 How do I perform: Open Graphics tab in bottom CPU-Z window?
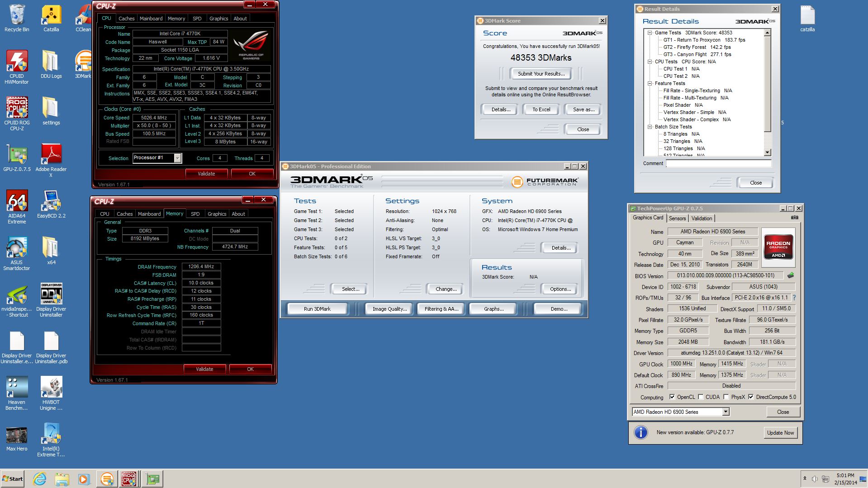click(217, 214)
